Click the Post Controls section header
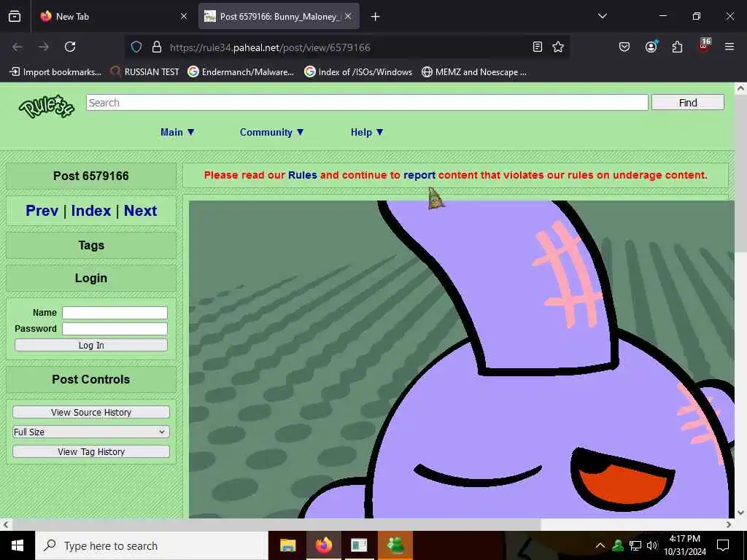Viewport: 747px width, 560px height. [91, 379]
